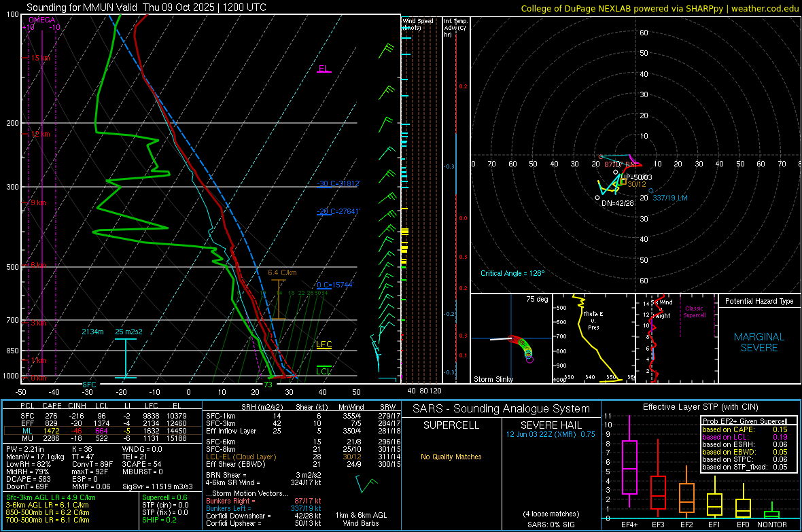Click the 15 km height marker
The width and height of the screenshot is (802, 532).
click(40, 58)
